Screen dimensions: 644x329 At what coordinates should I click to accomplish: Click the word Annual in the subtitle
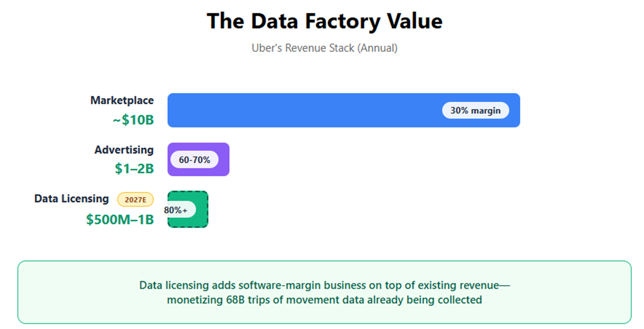[378, 48]
